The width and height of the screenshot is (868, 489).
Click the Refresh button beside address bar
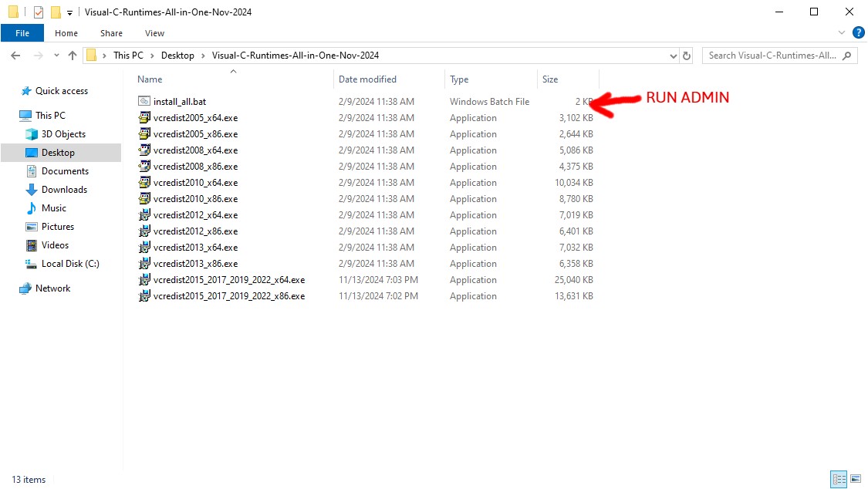pos(687,56)
